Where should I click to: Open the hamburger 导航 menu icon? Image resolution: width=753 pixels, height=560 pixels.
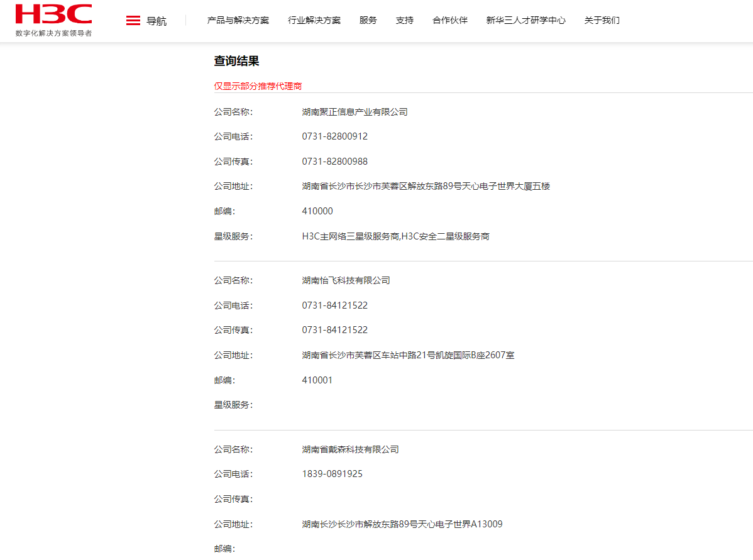tap(133, 21)
